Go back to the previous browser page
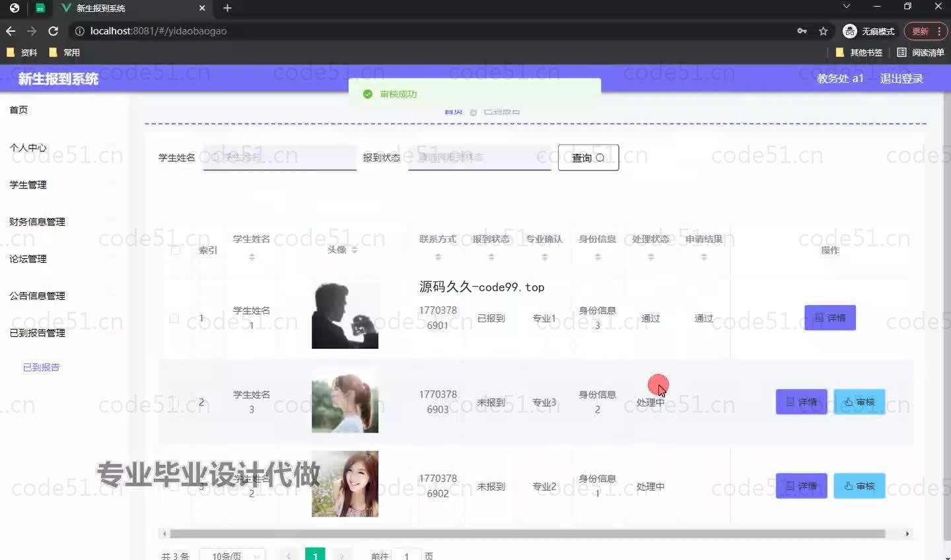Screen dimensions: 951x560 click(x=11, y=31)
